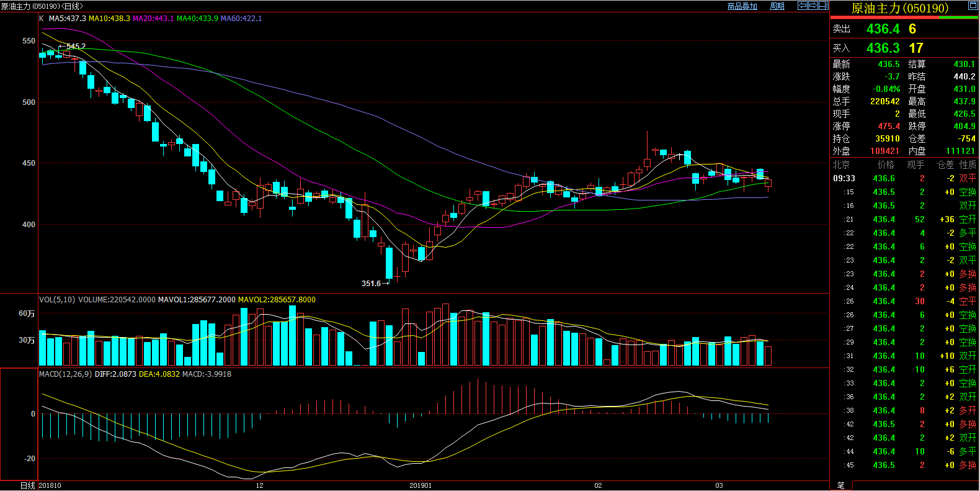Click the MACD:-3.9918 value label
Viewport: 980px width, 491px height.
207,374
